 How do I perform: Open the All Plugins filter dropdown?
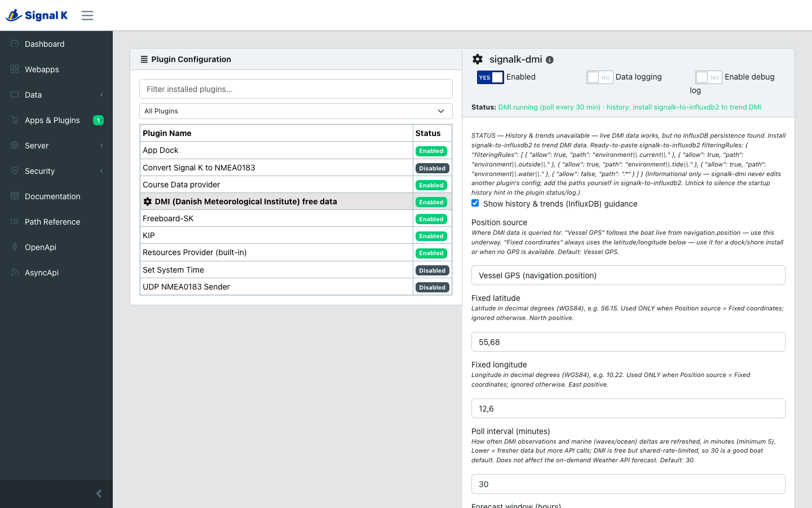tap(296, 111)
